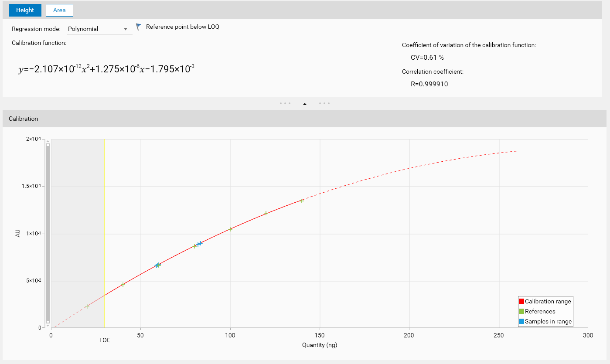Click the yellow LOQ vertical line
The height and width of the screenshot is (364, 610).
coord(105,218)
